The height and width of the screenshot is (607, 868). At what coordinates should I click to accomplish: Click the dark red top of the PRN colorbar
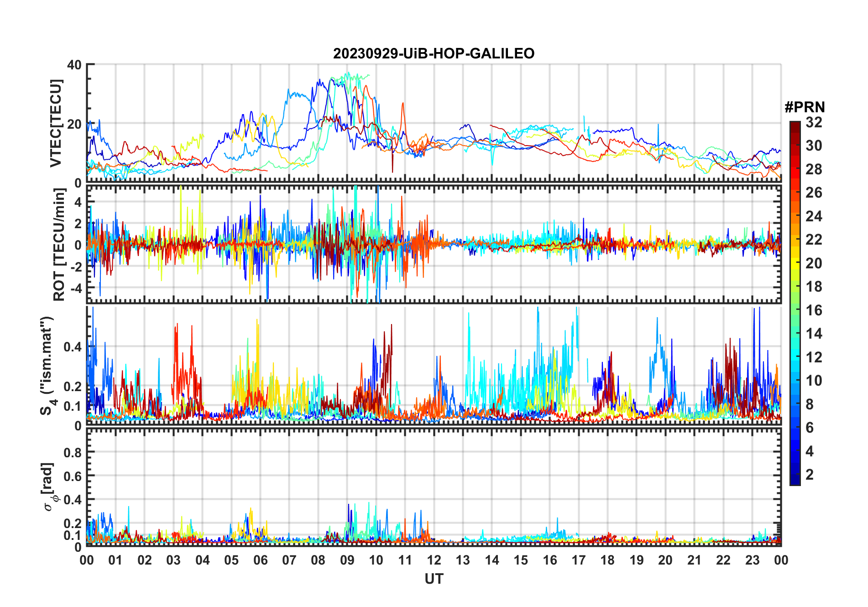pyautogui.click(x=795, y=125)
